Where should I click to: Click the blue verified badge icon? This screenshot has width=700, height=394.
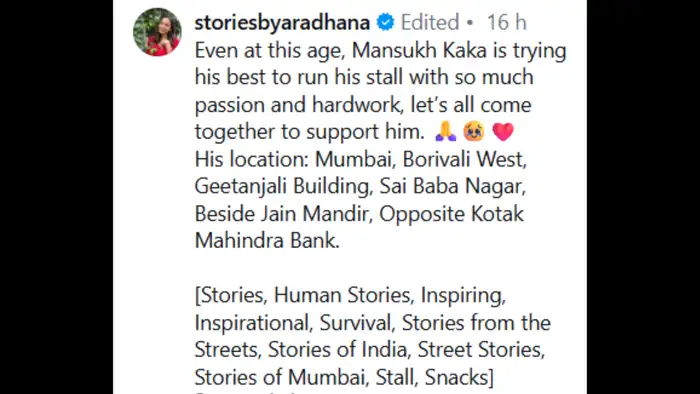[x=385, y=22]
